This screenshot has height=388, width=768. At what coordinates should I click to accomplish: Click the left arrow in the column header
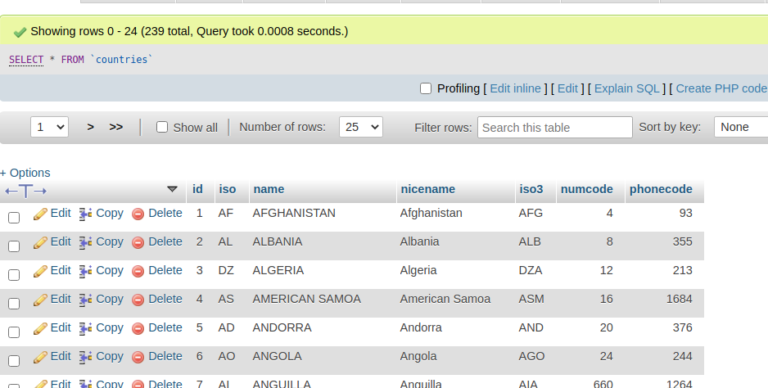click(x=11, y=191)
